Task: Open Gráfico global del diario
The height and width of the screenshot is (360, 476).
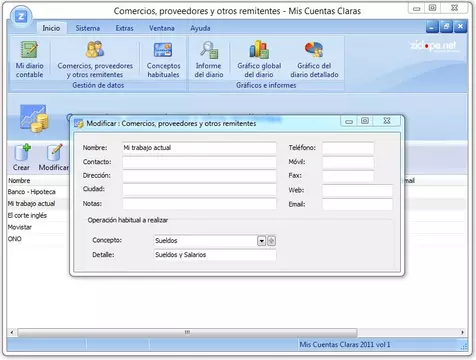Action: [x=259, y=49]
